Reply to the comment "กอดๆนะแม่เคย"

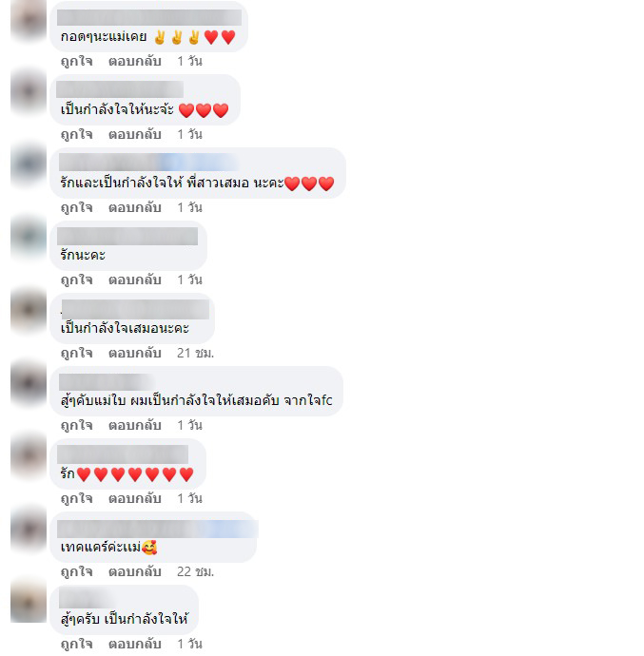tap(135, 62)
